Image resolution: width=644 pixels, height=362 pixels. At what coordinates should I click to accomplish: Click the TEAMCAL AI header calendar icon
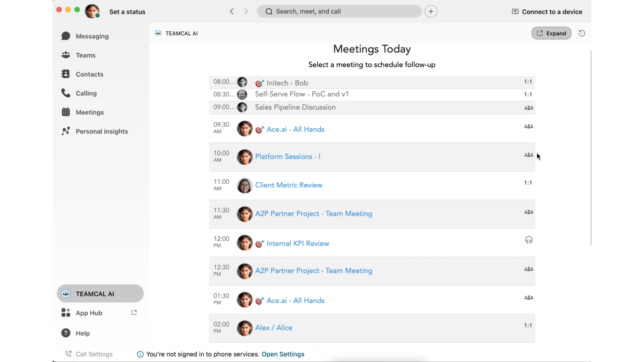point(158,33)
